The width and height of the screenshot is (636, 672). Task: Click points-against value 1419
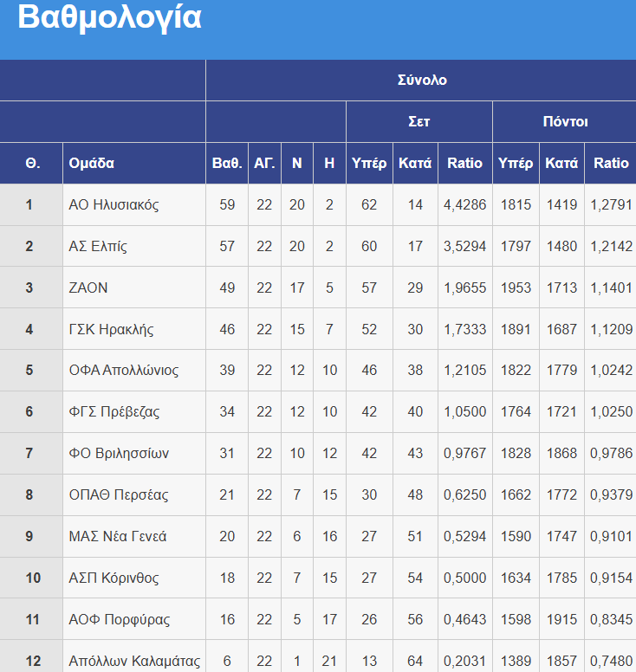click(x=561, y=205)
